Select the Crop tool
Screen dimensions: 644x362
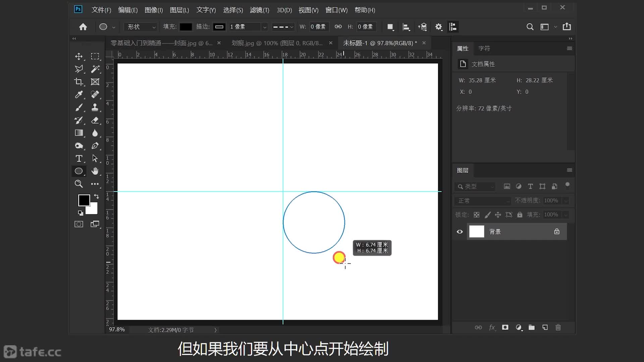tap(79, 82)
